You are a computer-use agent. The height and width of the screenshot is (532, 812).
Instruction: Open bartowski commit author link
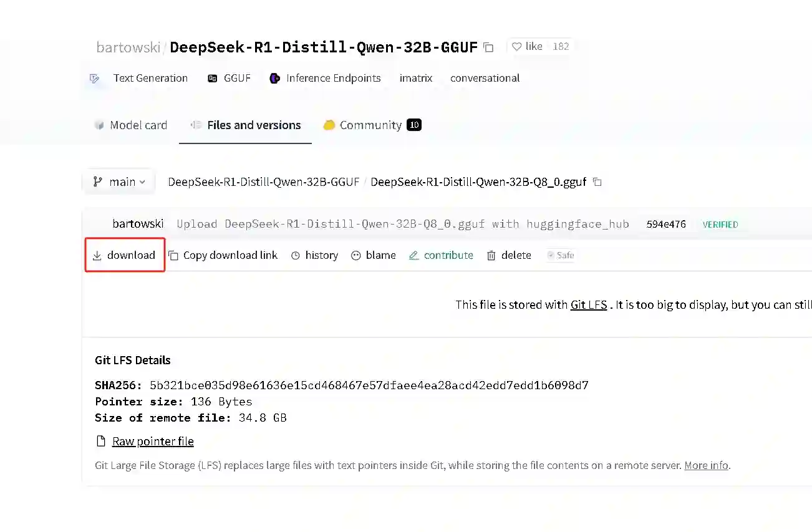tap(138, 224)
